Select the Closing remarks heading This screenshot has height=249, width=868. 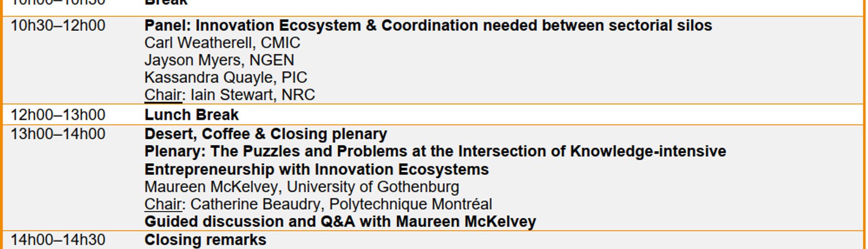point(205,240)
